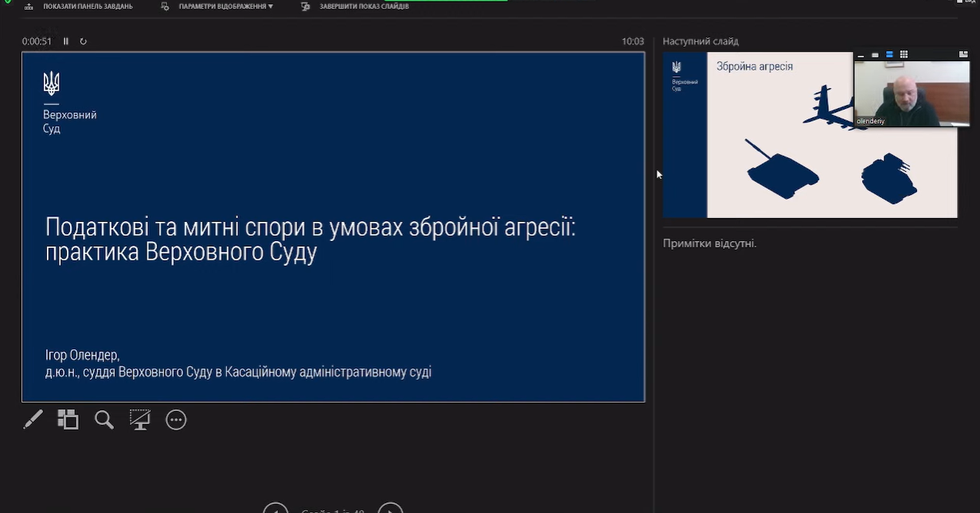Viewport: 980px width, 513px height.
Task: Select the pen and laser pointer tool
Action: [33, 420]
